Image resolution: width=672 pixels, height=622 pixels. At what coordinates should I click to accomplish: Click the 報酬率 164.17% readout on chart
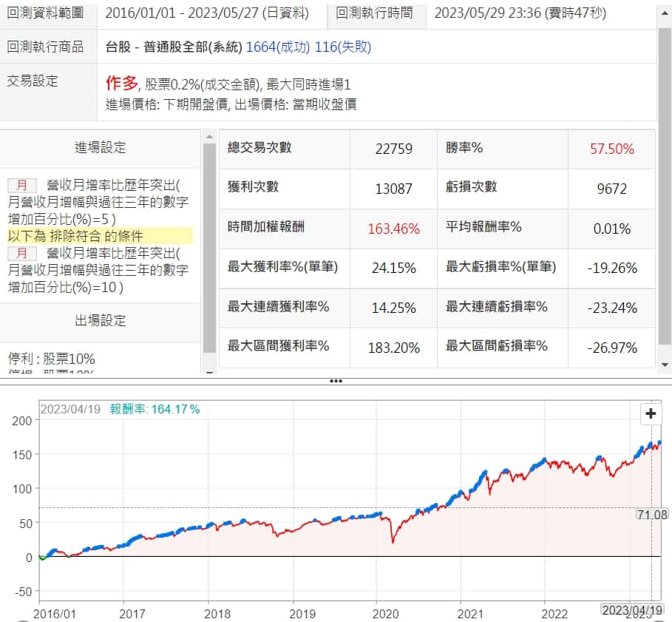[x=155, y=409]
